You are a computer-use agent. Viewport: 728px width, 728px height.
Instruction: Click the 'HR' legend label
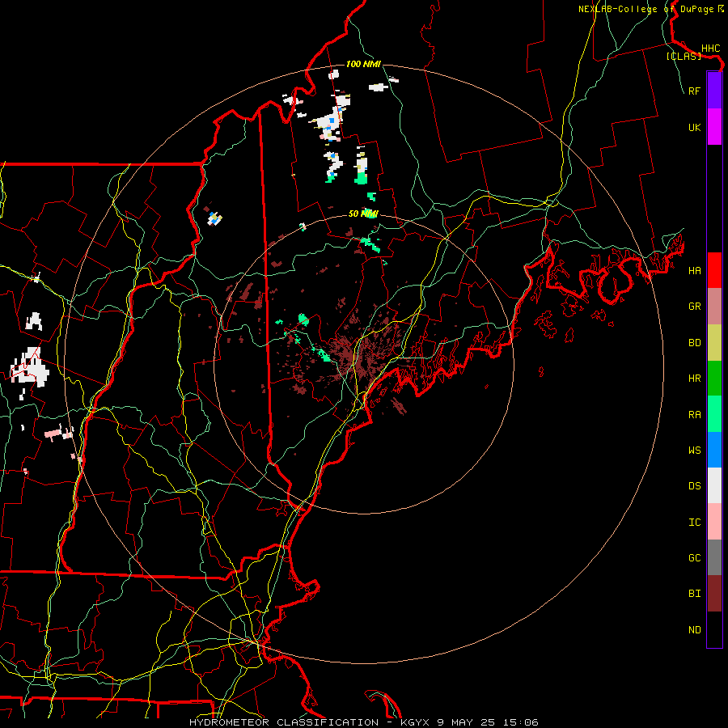pos(695,379)
